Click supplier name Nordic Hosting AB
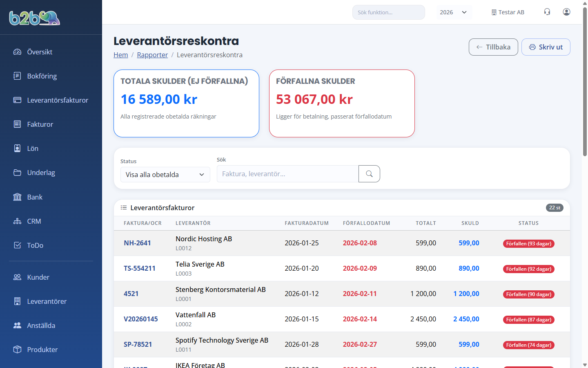The width and height of the screenshot is (588, 368). point(204,239)
